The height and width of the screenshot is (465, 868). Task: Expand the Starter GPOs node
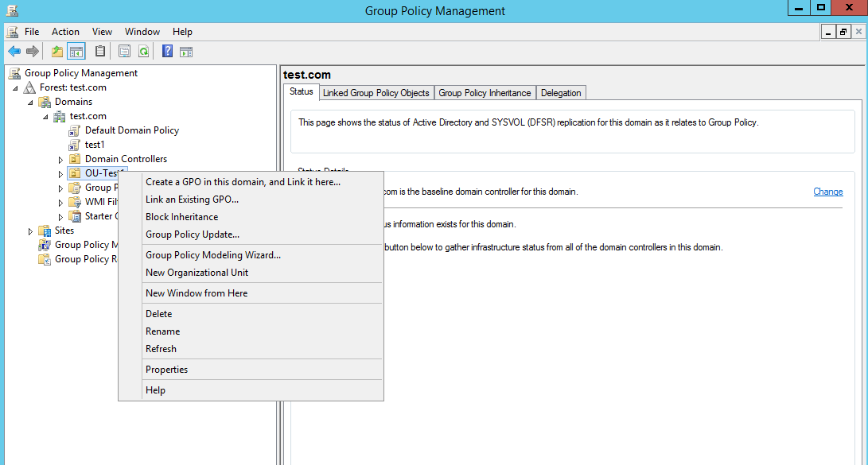[x=60, y=217]
